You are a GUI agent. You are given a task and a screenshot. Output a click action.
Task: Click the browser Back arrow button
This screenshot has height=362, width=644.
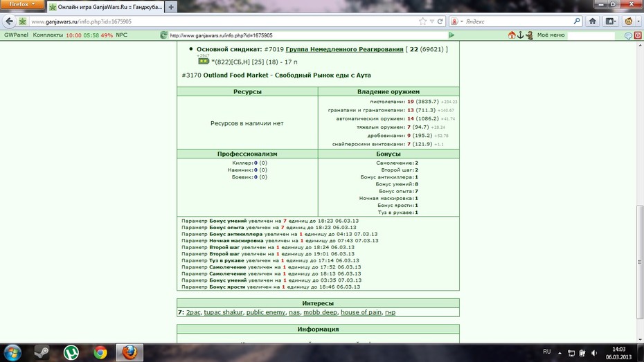click(9, 21)
